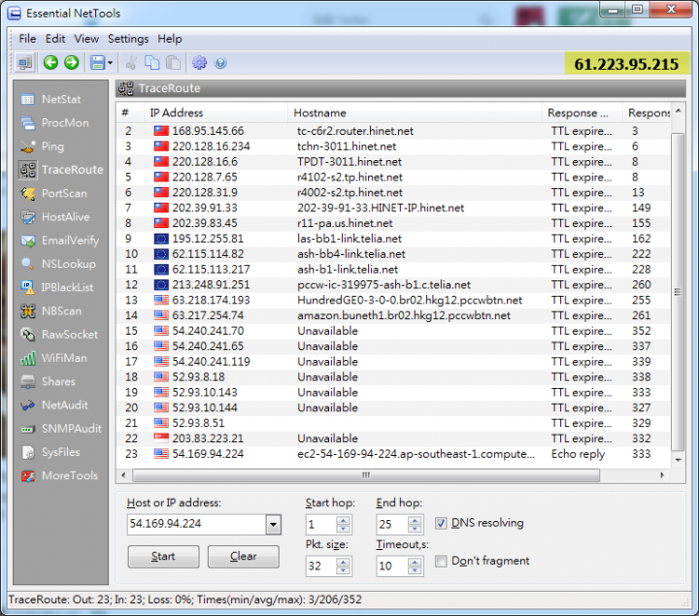
Task: Click the Copy toolbar icon
Action: pyautogui.click(x=152, y=63)
